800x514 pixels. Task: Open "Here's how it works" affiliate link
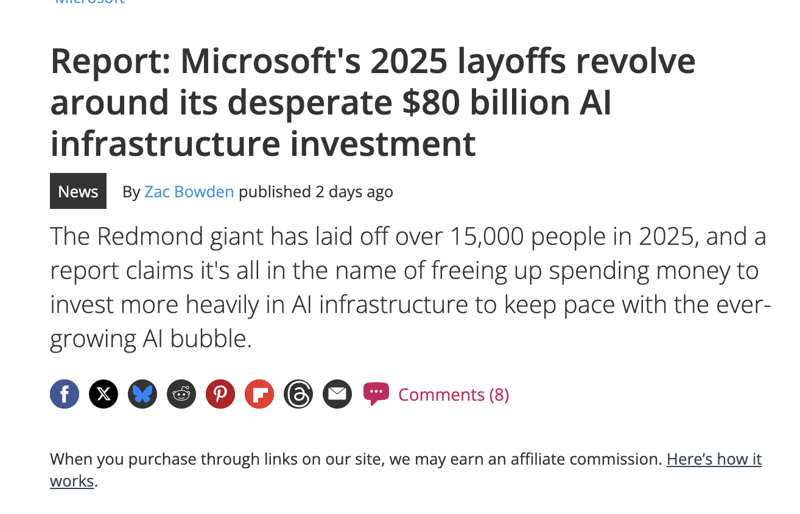click(x=714, y=459)
